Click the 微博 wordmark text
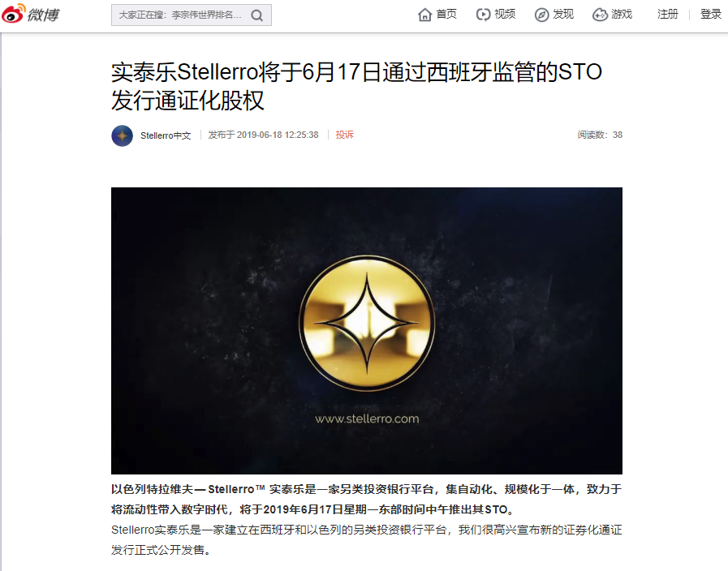728x571 pixels. tap(43, 15)
